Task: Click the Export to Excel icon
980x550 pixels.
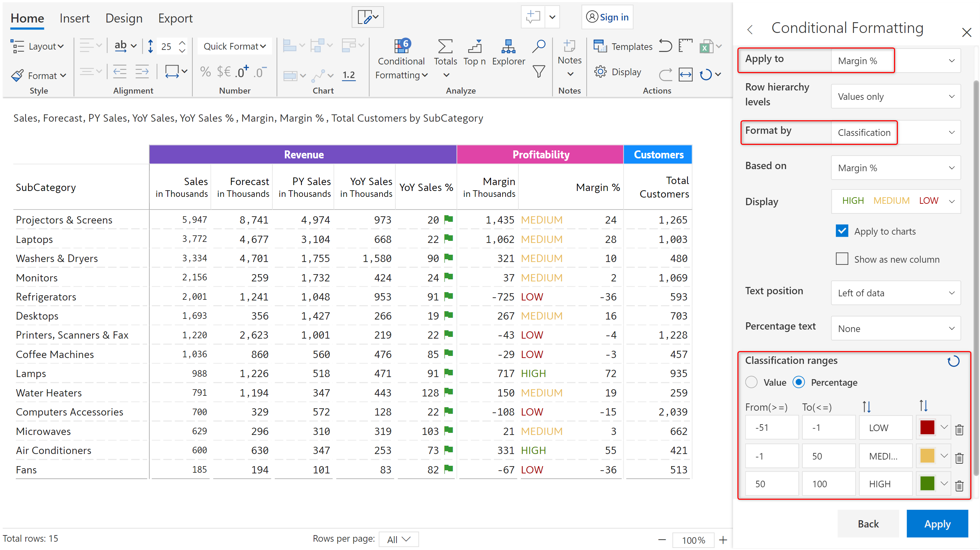Action: 706,47
